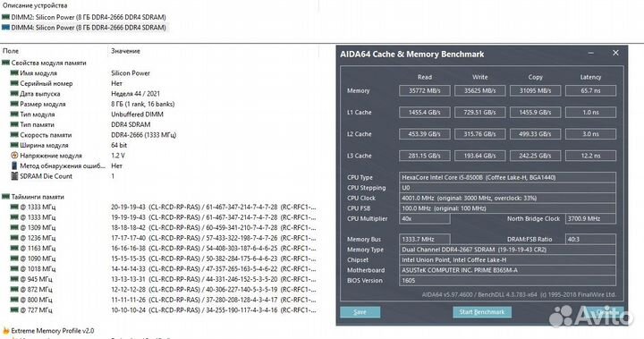Click the icon of the 1309 МГц row

point(14,228)
